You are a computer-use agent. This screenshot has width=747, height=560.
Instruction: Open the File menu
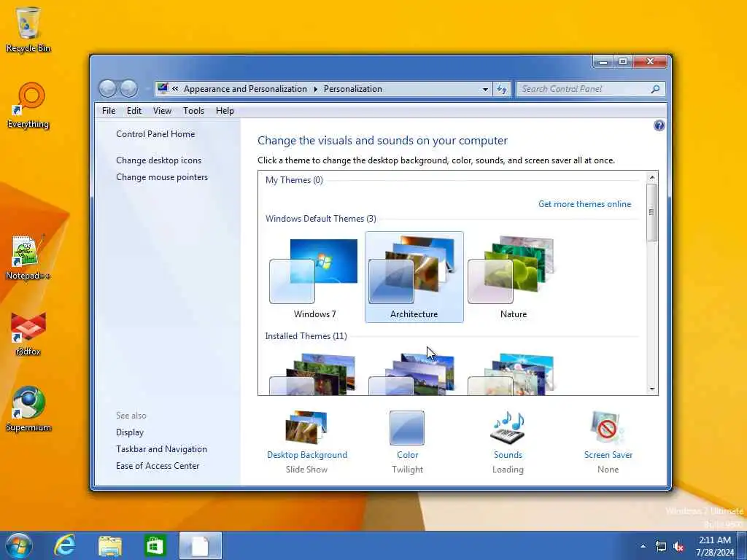[109, 111]
